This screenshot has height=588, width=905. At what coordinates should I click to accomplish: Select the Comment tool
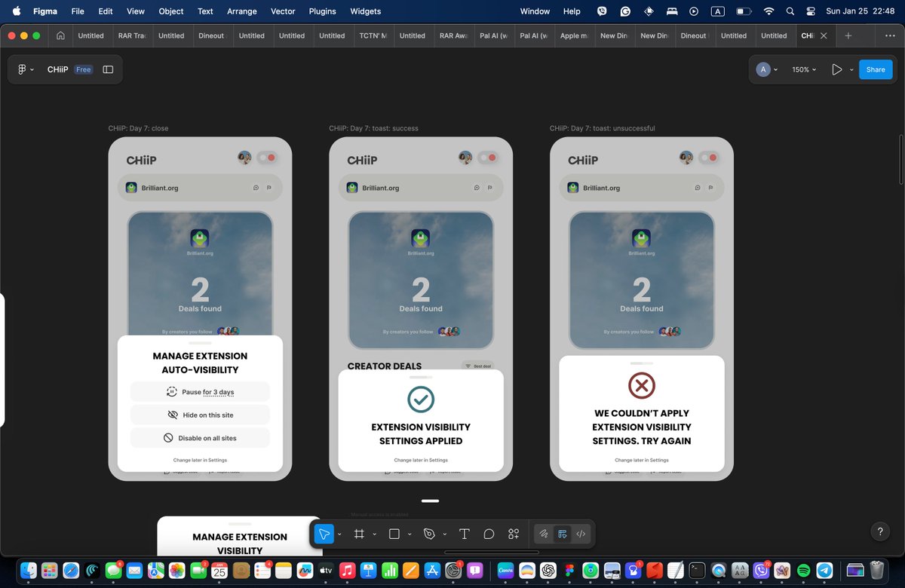[x=489, y=534]
